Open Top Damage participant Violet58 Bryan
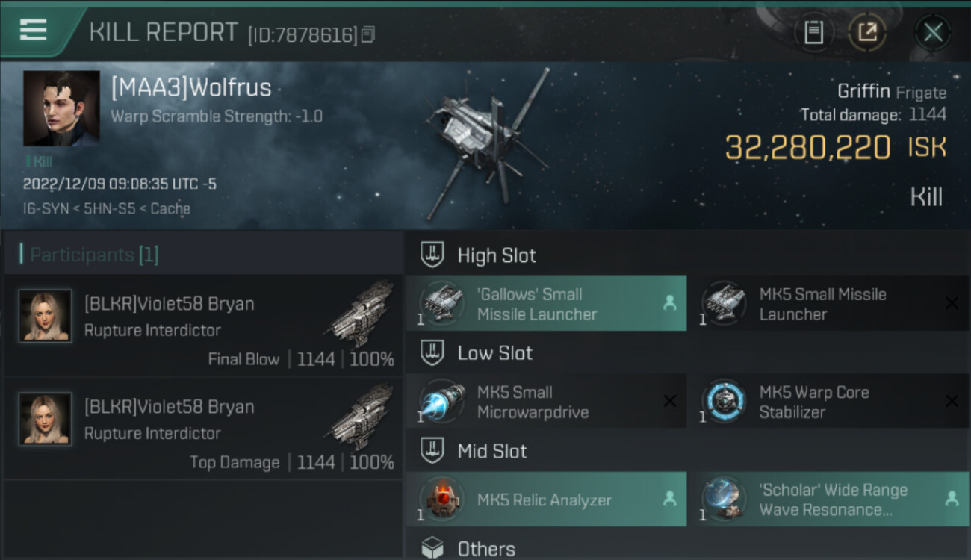The image size is (971, 560). click(x=202, y=429)
